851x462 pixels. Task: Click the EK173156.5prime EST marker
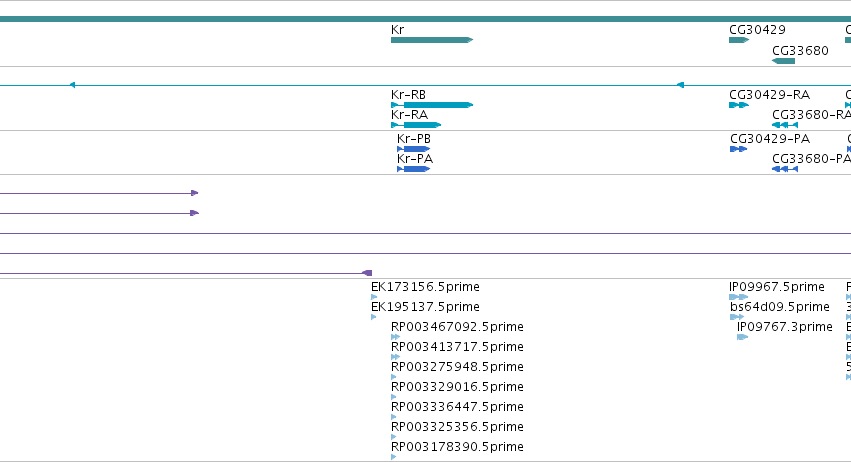374,297
